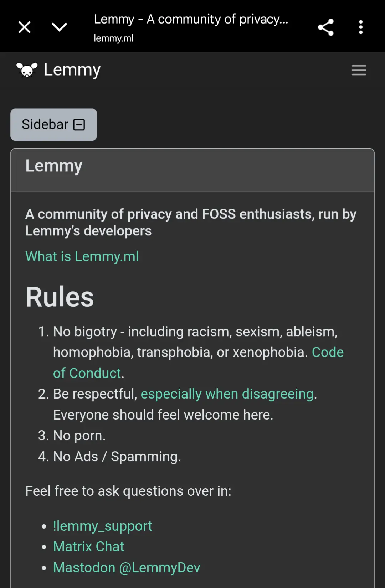Select the community description text
This screenshot has width=385, height=588.
191,223
